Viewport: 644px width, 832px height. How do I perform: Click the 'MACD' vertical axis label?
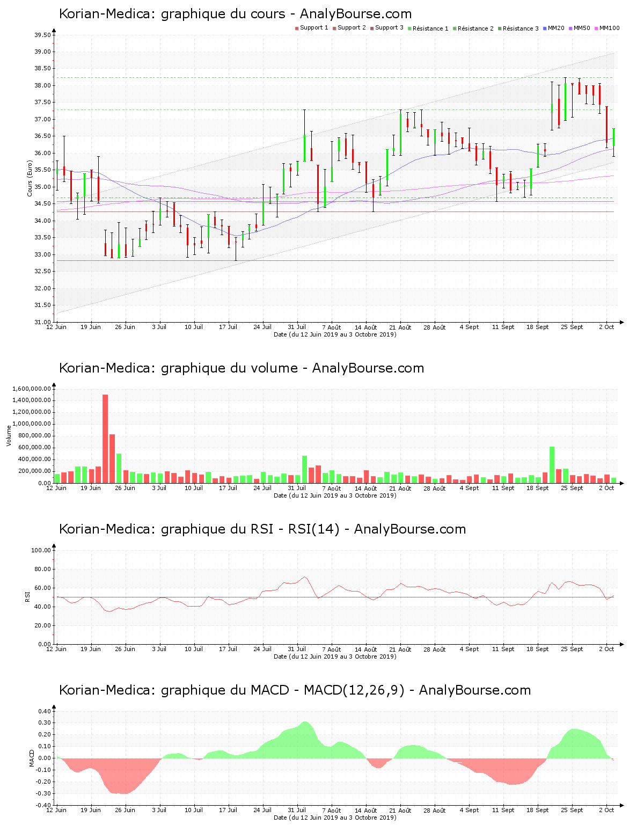[32, 758]
